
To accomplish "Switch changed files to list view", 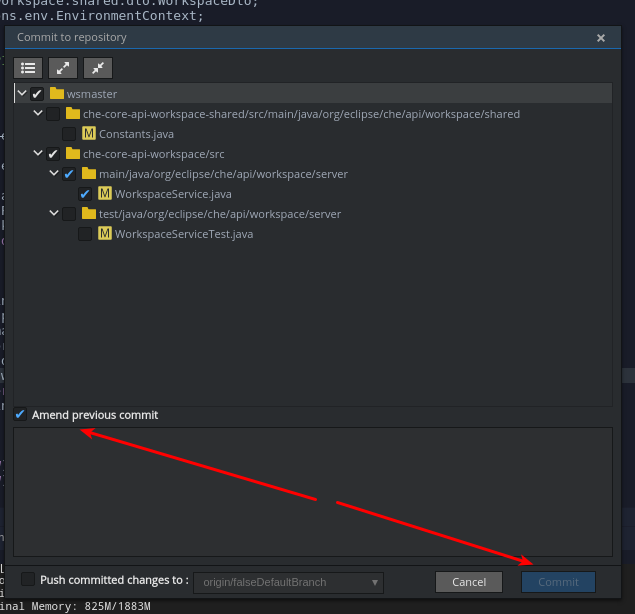I will (x=28, y=68).
